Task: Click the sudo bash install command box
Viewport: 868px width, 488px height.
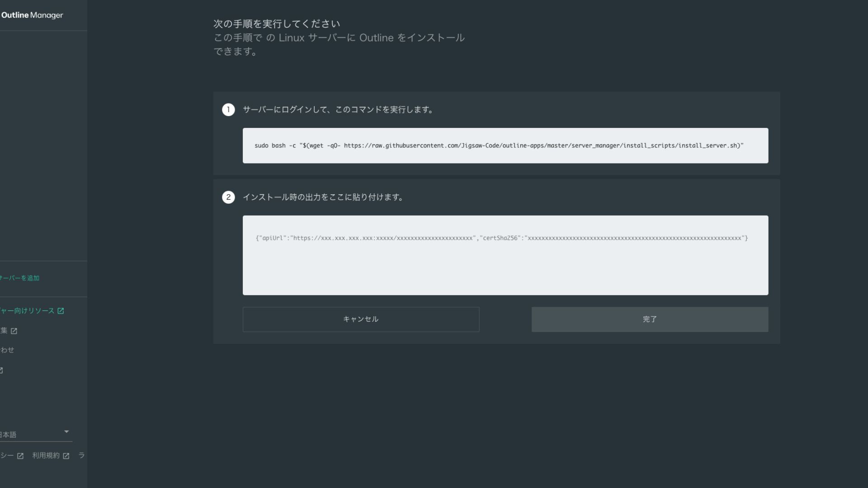Action: pos(505,145)
